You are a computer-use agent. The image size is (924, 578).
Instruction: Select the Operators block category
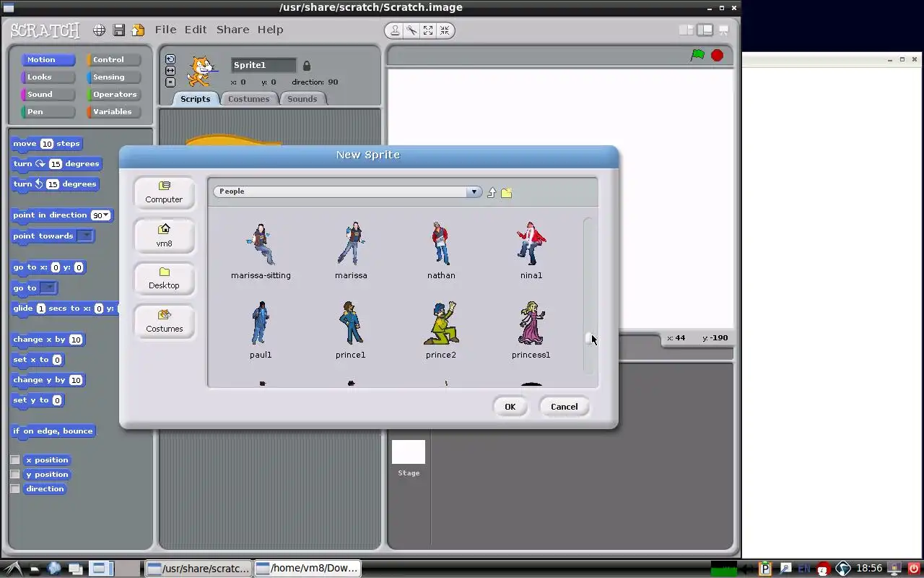click(x=113, y=95)
